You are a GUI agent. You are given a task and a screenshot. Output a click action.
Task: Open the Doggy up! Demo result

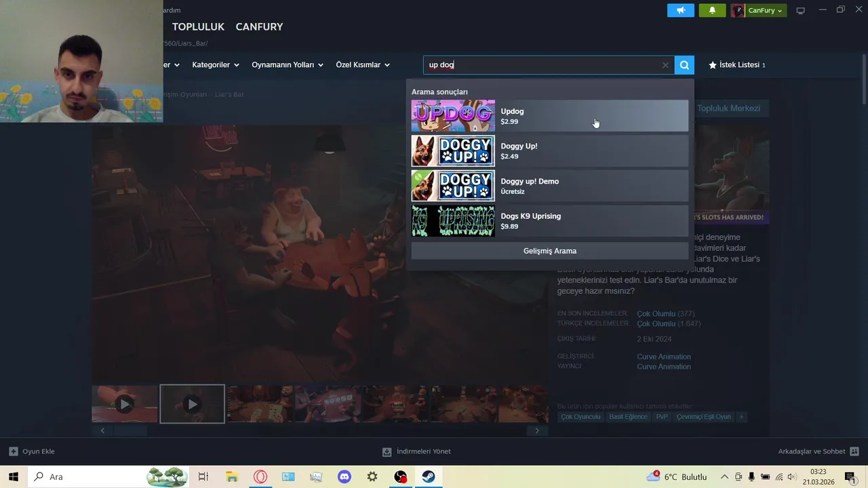point(550,186)
